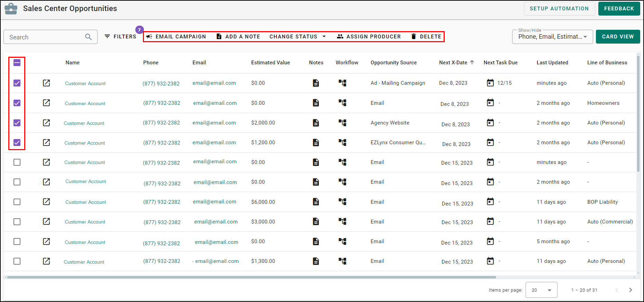
Task: Click the '1 – 20 of 31' pagination text
Action: [x=584, y=290]
